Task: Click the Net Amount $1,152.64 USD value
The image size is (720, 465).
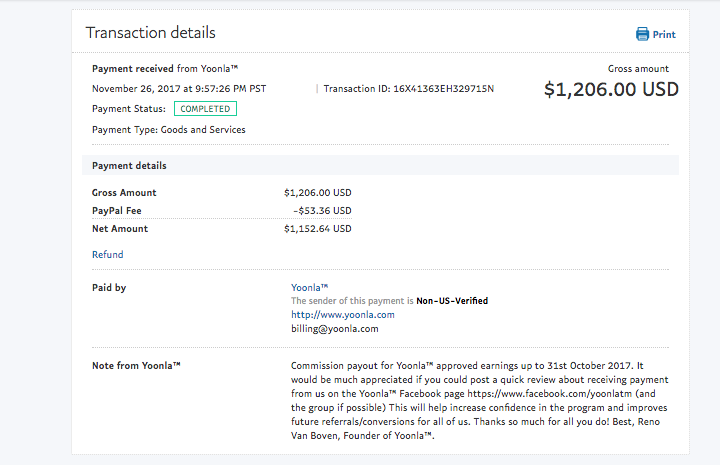Action: (x=318, y=229)
